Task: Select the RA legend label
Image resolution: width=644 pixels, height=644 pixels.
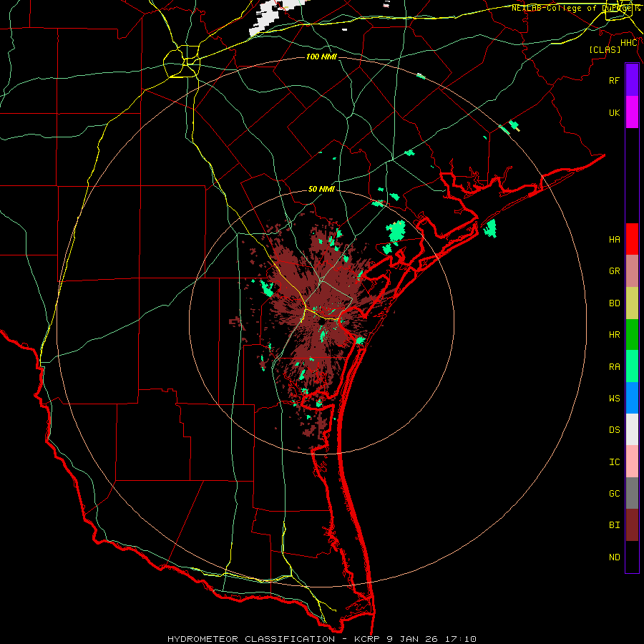Action: click(x=615, y=366)
